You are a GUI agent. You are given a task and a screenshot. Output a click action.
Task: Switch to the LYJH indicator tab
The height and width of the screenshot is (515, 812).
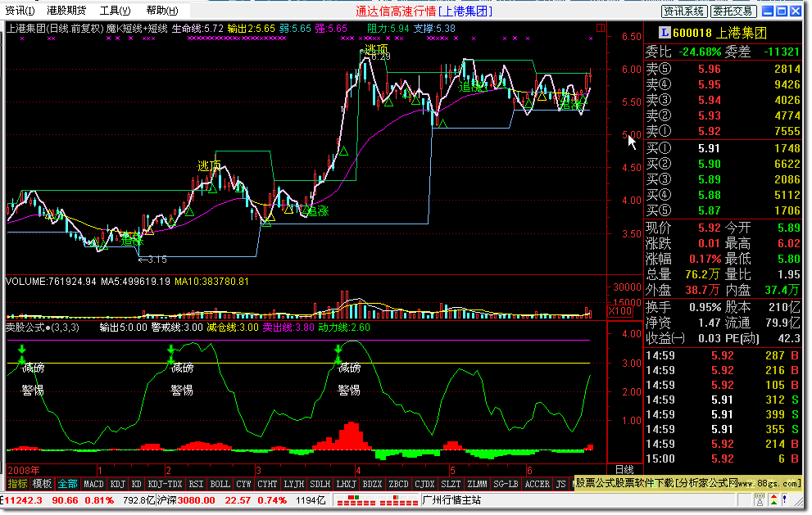(293, 484)
